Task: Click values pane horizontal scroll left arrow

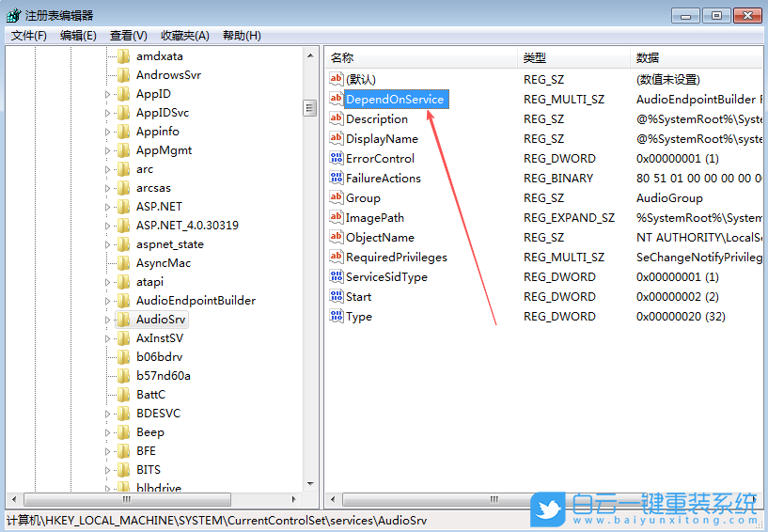Action: 333,500
